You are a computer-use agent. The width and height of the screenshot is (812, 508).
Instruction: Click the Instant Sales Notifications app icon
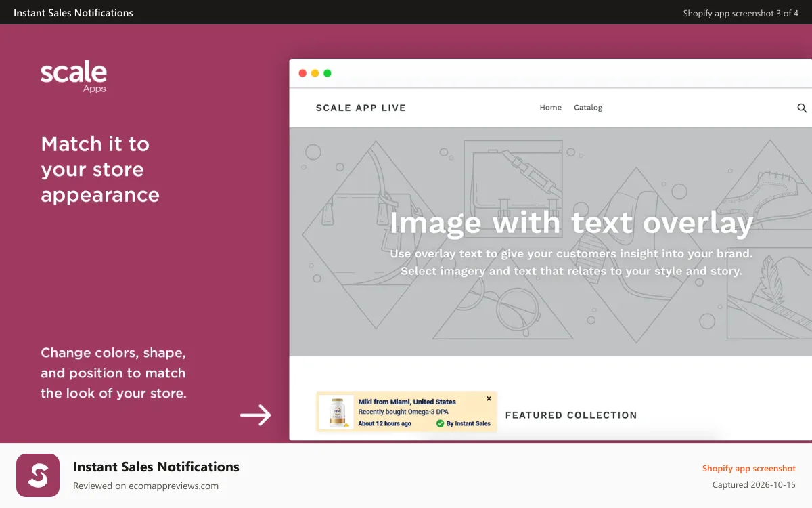38,475
